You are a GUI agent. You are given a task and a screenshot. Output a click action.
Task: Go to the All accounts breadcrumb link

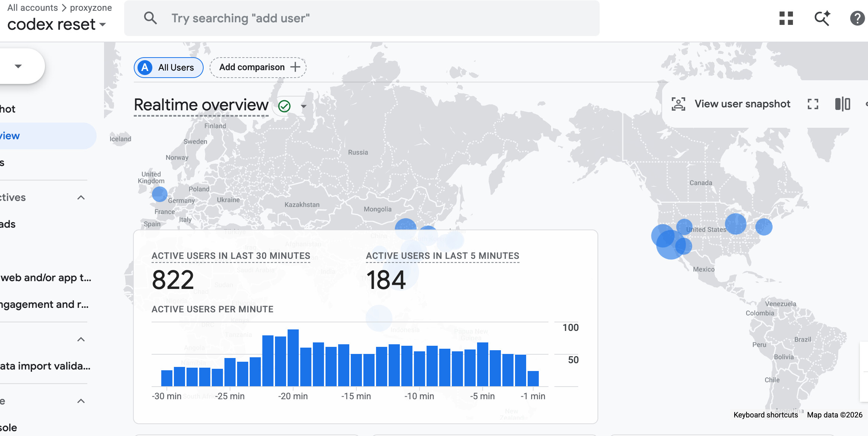tap(33, 8)
